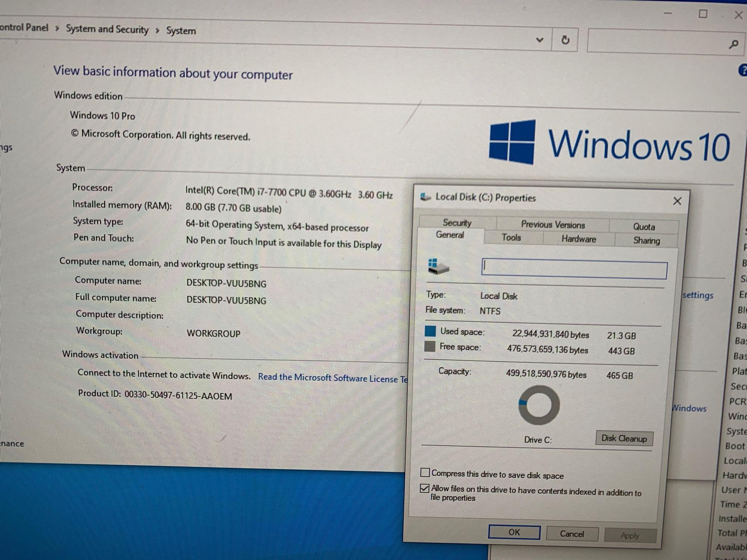Maximize the System window
The width and height of the screenshot is (747, 560).
(x=703, y=14)
